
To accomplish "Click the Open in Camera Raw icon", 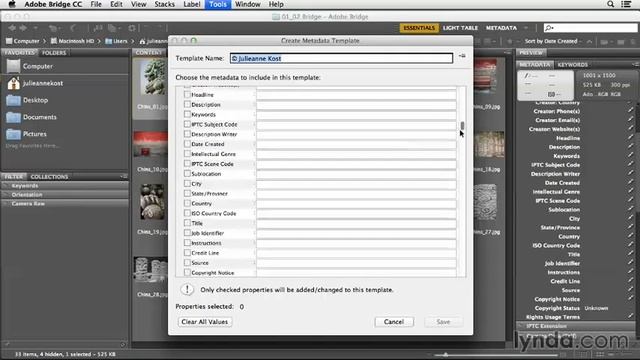I will pyautogui.click(x=131, y=28).
